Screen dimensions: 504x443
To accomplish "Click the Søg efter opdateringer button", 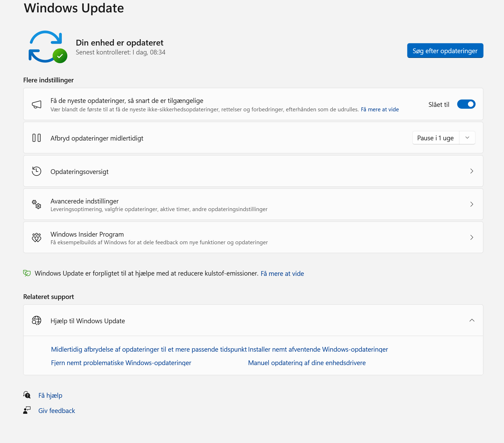I will tap(445, 51).
